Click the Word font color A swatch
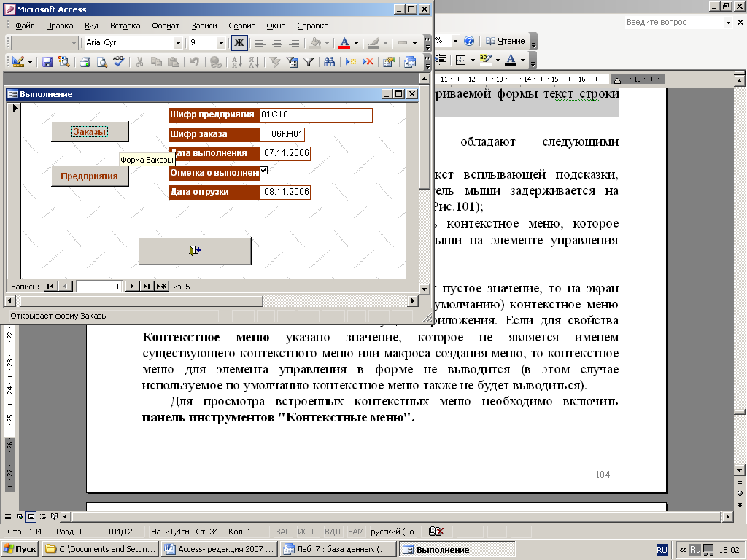 tap(511, 60)
